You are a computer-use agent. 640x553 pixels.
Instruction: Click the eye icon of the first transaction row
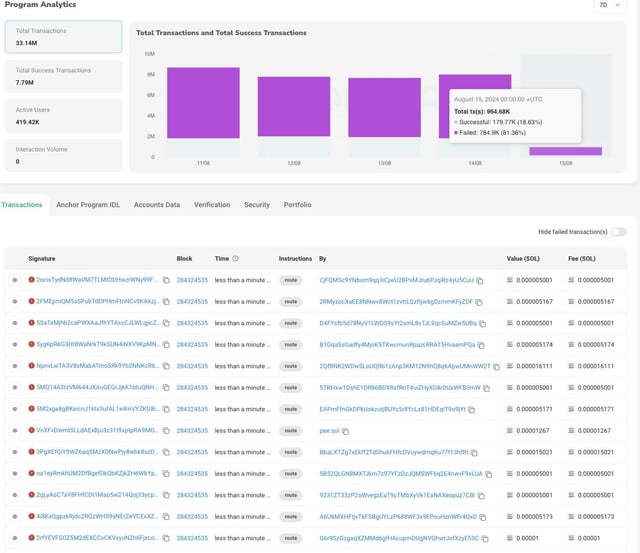point(15,280)
